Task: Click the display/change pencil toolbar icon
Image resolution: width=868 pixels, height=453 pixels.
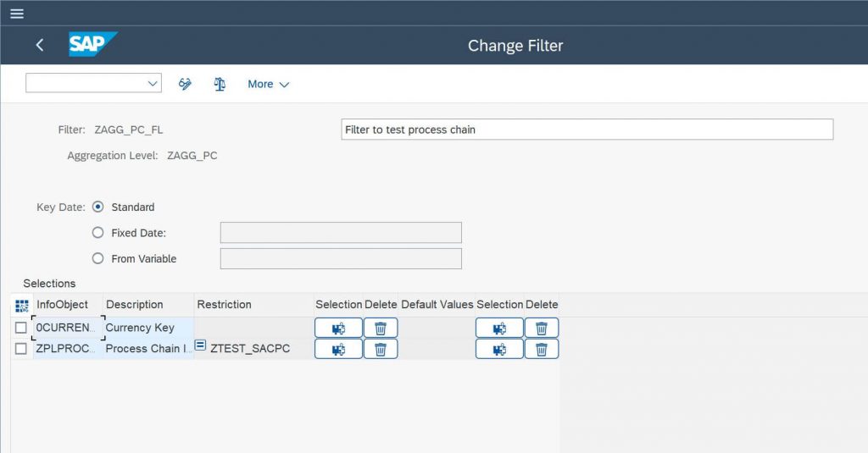Action: pyautogui.click(x=185, y=84)
